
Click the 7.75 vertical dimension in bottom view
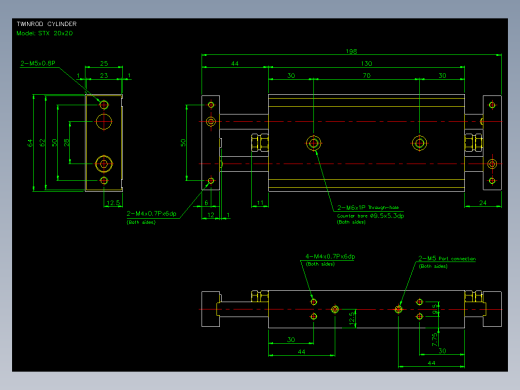click(434, 339)
